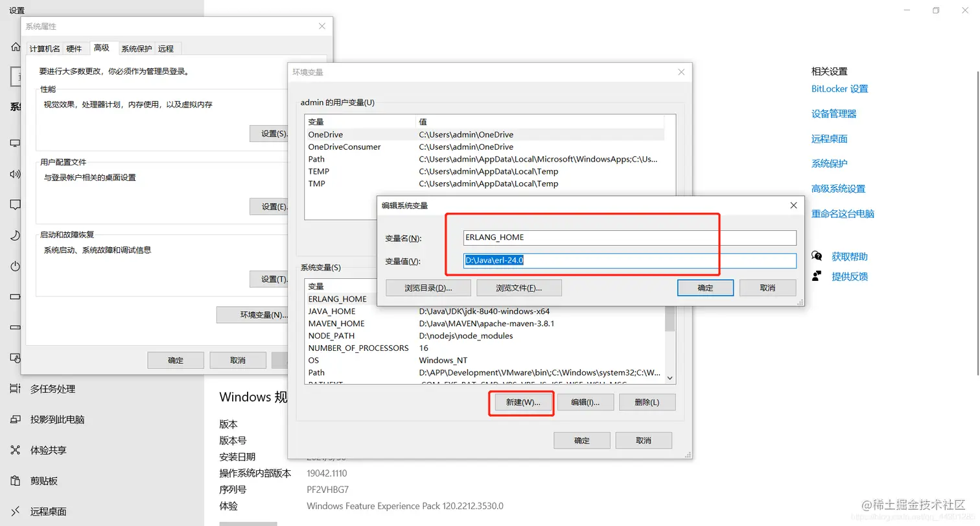The height and width of the screenshot is (526, 980).
Task: Click 浏览目录(D)... button
Action: (428, 287)
